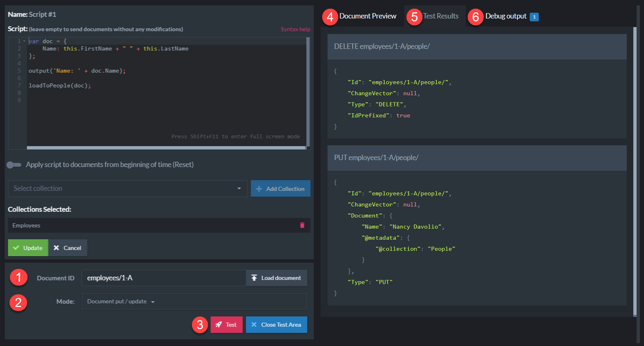
Task: Click the script editor horizontal scrollbar
Action: tap(166, 148)
